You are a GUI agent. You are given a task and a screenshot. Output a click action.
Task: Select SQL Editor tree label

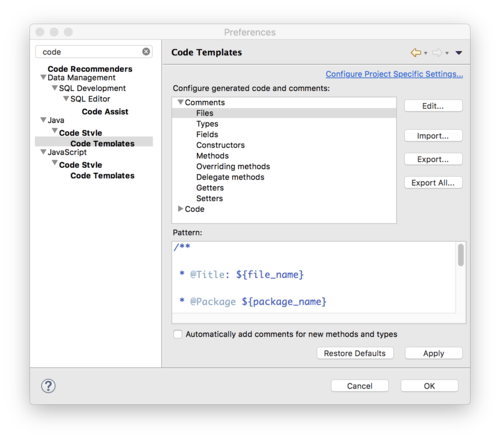pos(90,99)
